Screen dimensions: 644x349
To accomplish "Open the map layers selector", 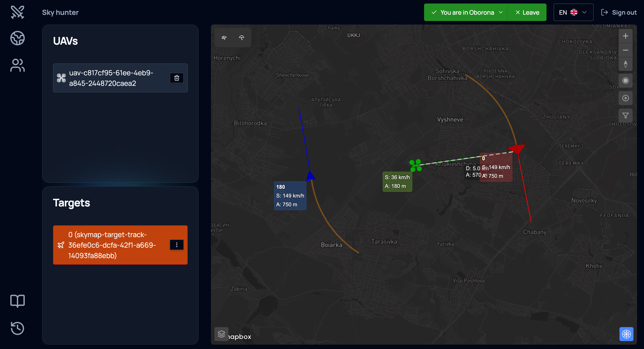I will [221, 334].
